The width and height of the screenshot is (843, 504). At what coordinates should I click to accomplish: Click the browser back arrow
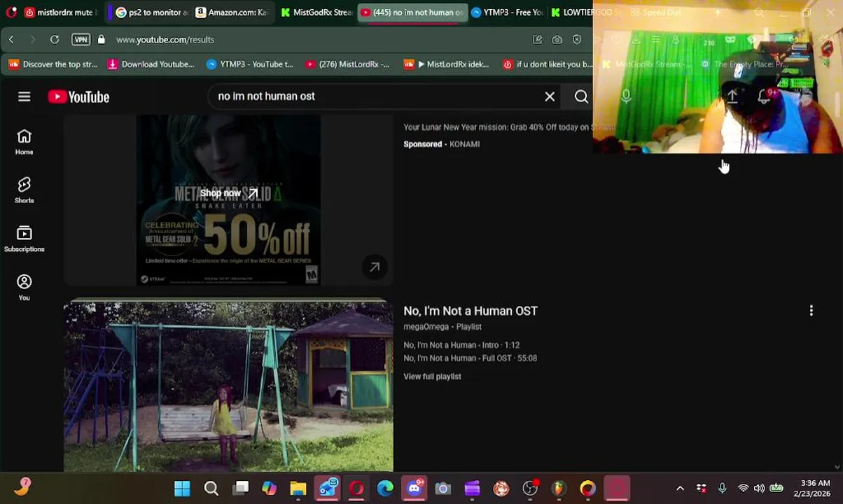[11, 40]
